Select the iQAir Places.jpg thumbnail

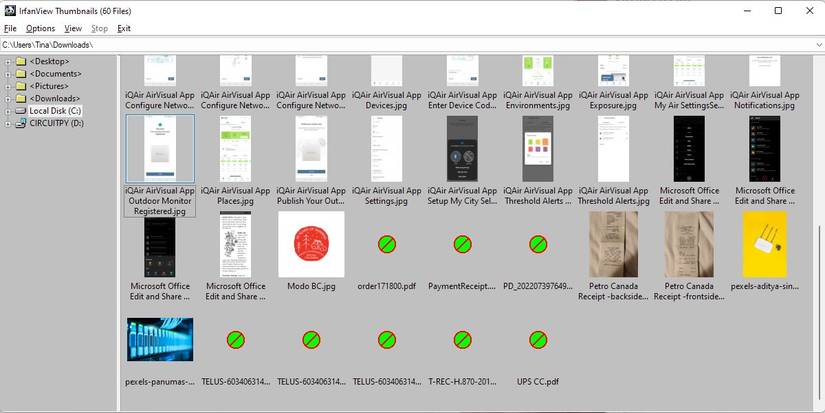click(x=235, y=149)
